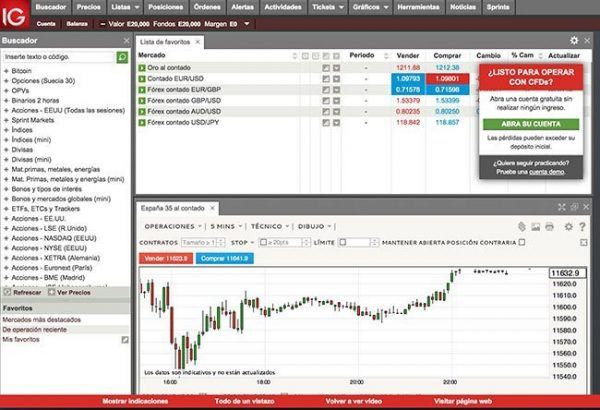Click the Ver Precios button
The height and width of the screenshot is (410, 600).
[x=70, y=292]
